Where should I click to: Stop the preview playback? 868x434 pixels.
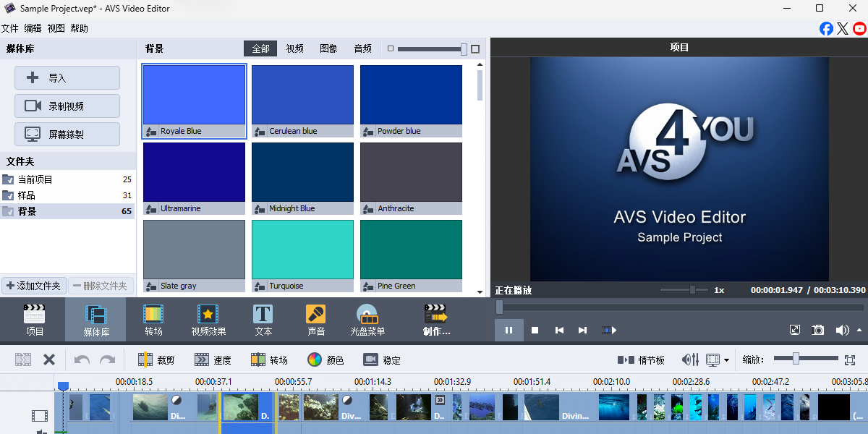click(535, 330)
